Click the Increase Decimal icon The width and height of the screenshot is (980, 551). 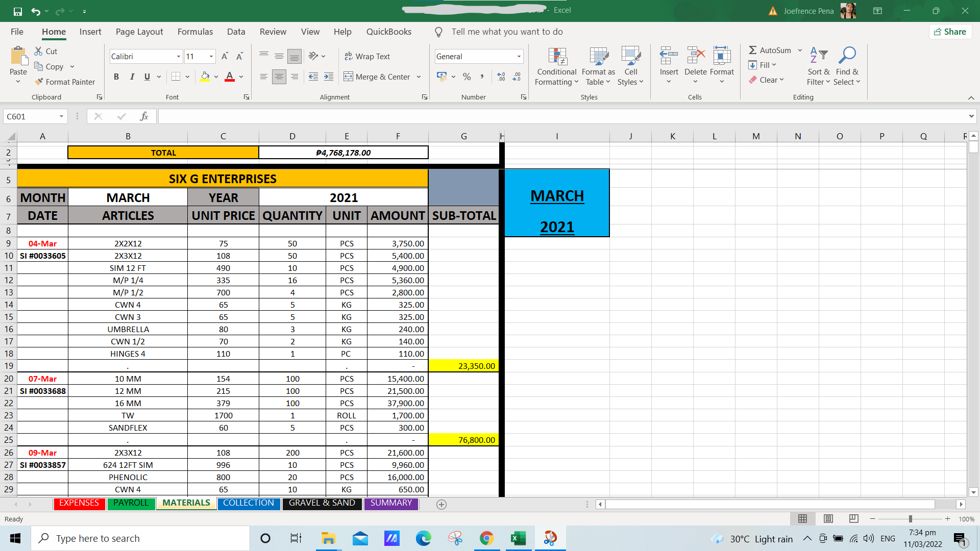(501, 77)
